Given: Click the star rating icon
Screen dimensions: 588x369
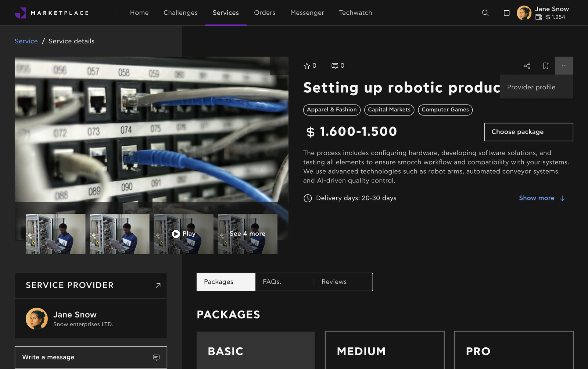Looking at the screenshot, I should (x=307, y=66).
